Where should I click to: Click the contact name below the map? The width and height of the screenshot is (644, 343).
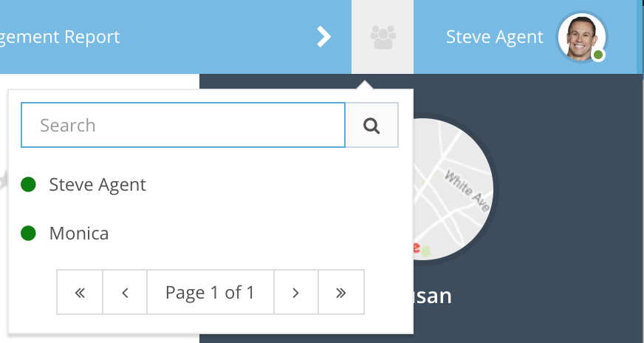tap(432, 296)
